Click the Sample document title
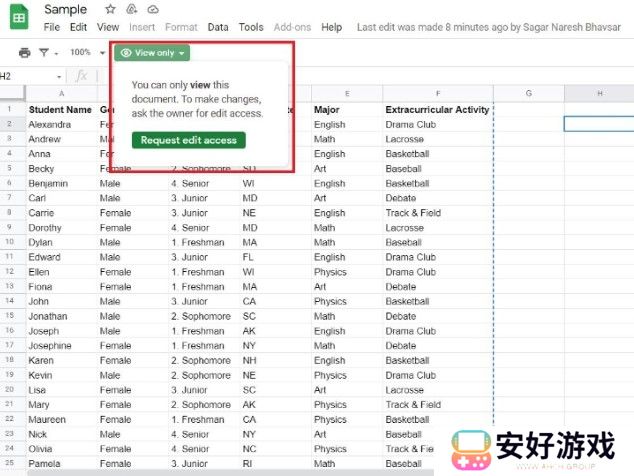This screenshot has height=476, width=634. pos(66,9)
